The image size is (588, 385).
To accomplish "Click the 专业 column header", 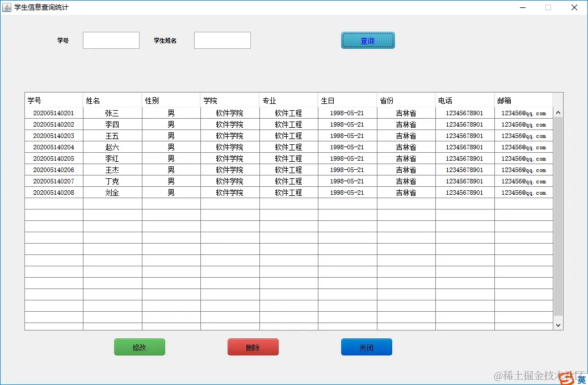I will pyautogui.click(x=288, y=100).
